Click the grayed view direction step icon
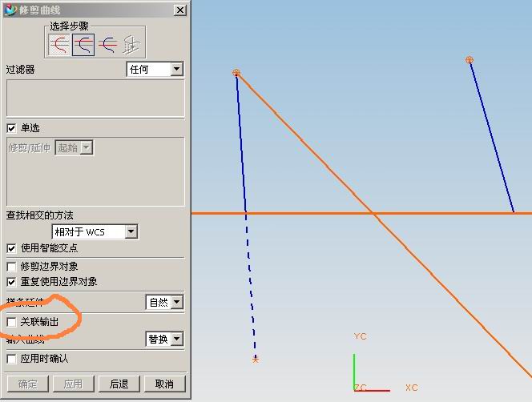Viewport: 532px width, 402px height. pos(131,44)
